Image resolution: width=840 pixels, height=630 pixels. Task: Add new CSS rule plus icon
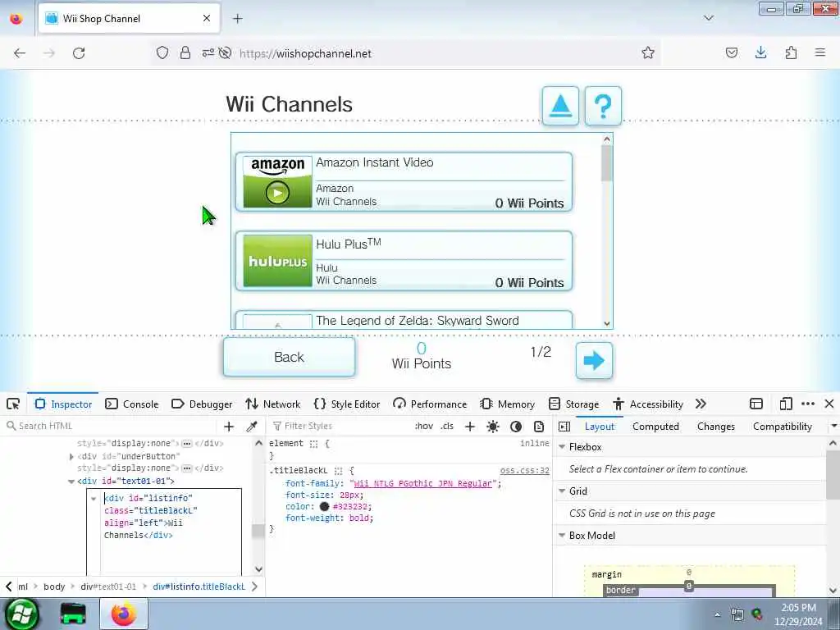(470, 427)
